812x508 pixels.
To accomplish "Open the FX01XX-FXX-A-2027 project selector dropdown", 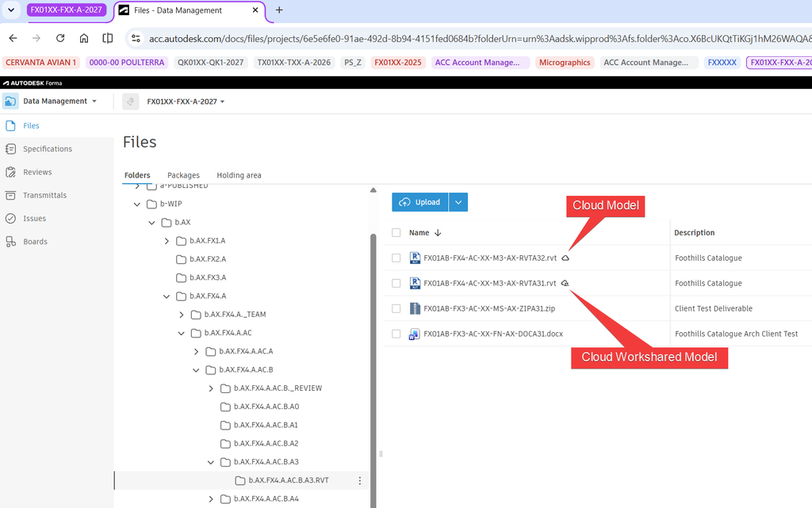I will (x=186, y=101).
